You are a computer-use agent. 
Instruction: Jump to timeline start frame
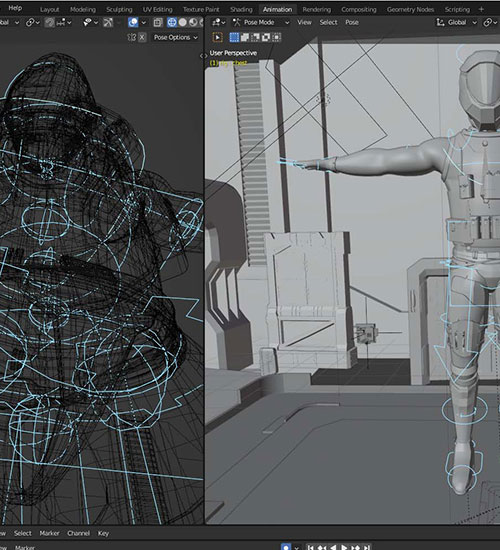tap(310, 547)
